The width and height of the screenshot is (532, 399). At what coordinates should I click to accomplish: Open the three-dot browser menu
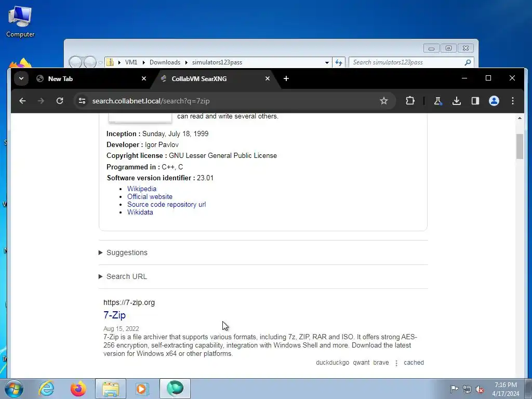tap(513, 101)
